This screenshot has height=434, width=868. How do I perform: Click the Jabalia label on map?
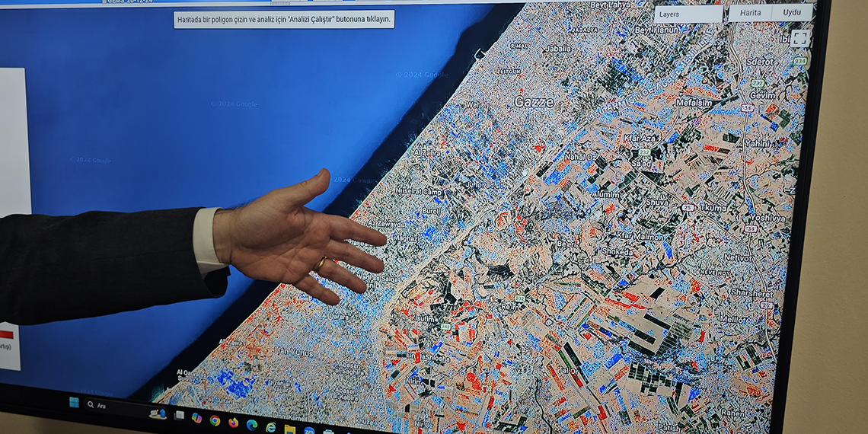pos(558,49)
